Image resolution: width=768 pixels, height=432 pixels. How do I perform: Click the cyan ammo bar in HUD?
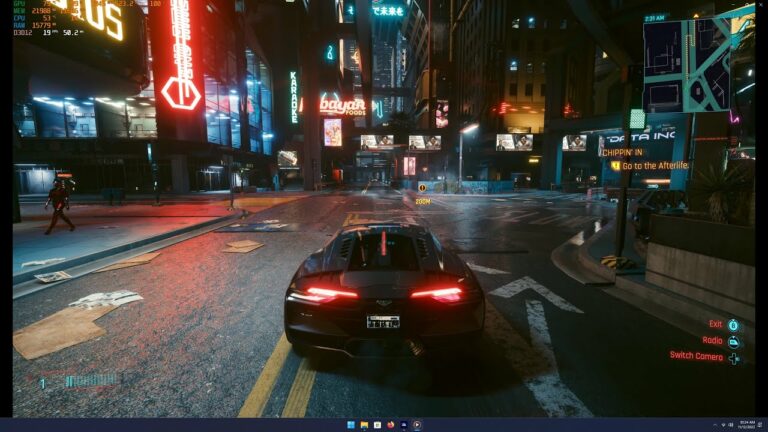pos(91,381)
